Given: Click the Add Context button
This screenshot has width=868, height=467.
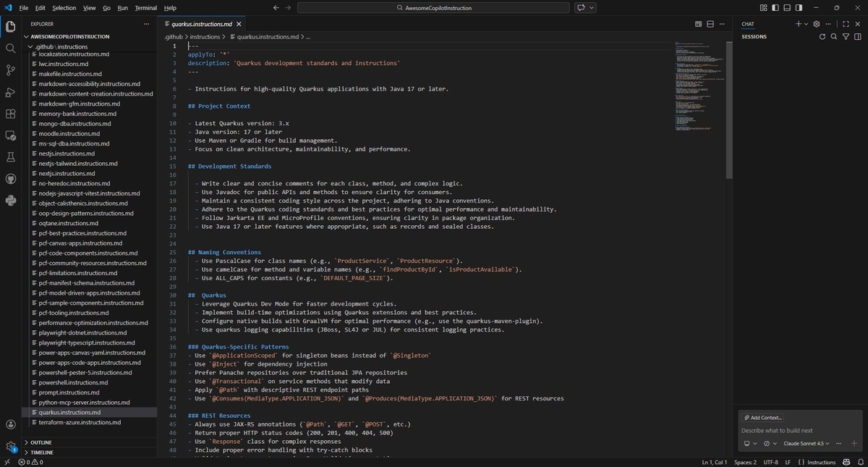Looking at the screenshot, I should (x=762, y=418).
